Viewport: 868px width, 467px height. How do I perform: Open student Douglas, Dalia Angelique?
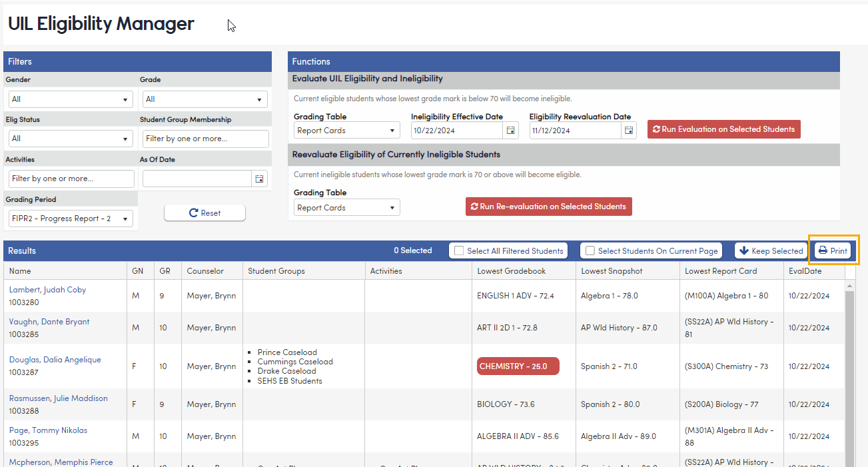[55, 360]
